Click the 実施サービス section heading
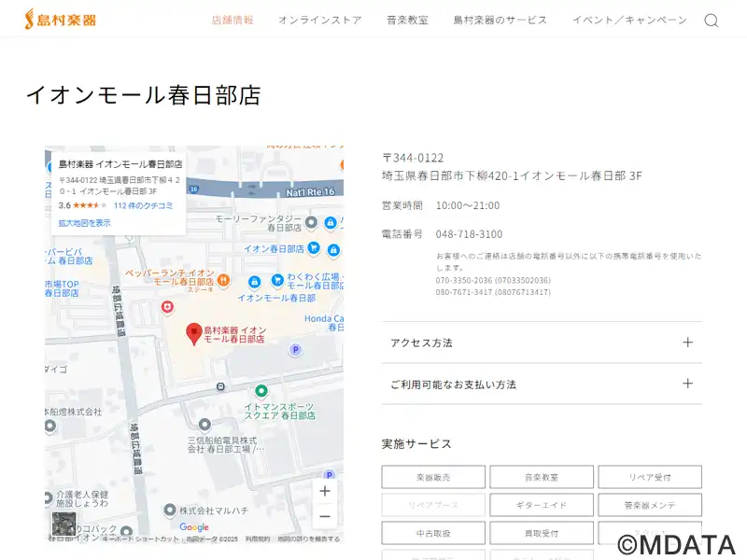 [x=416, y=444]
